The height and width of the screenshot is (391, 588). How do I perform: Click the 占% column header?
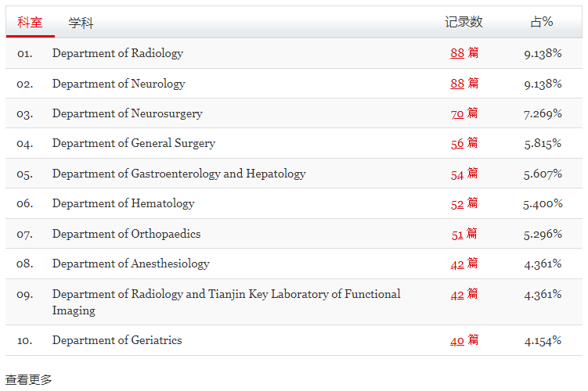point(542,22)
